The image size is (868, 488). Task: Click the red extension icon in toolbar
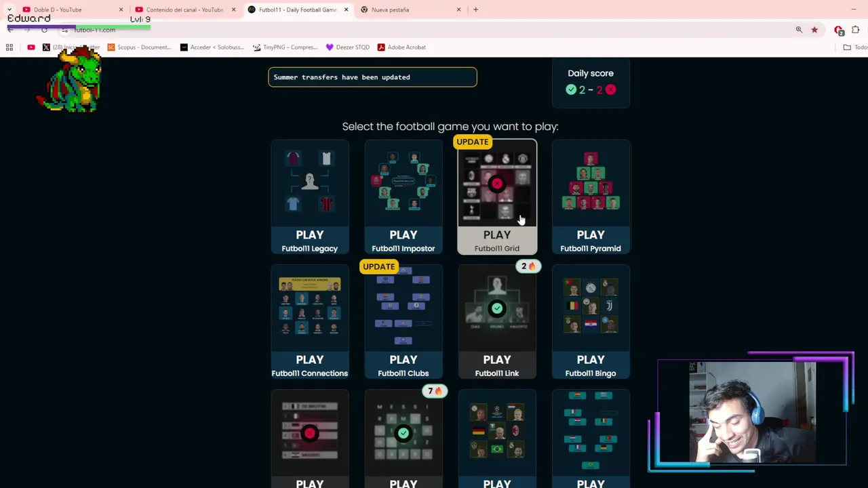[839, 30]
